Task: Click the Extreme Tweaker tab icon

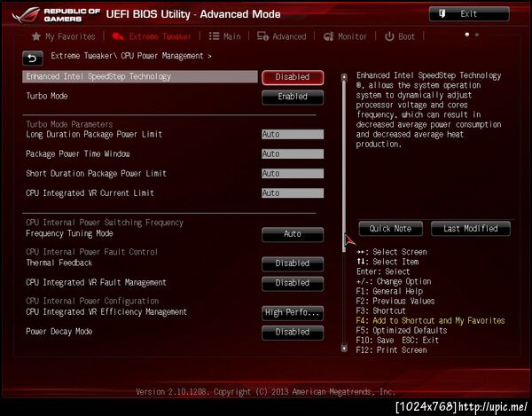Action: tap(118, 36)
